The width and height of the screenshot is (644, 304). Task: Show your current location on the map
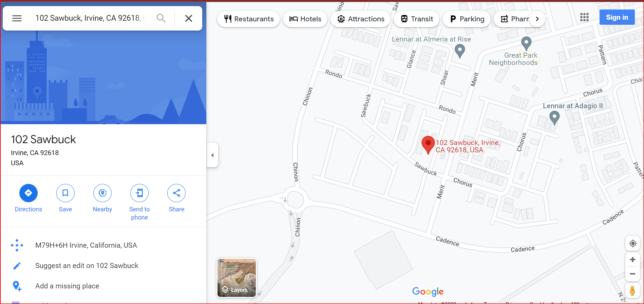[x=633, y=244]
